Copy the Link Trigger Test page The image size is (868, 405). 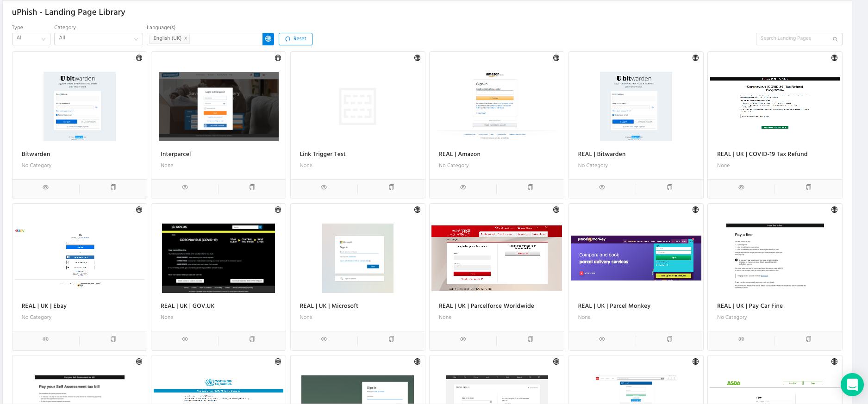tap(391, 187)
